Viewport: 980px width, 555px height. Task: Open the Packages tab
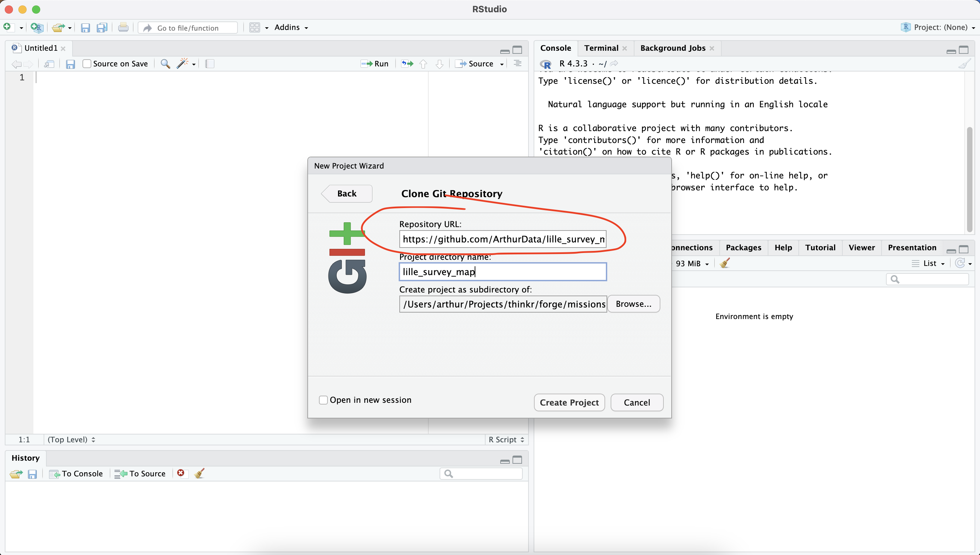(744, 248)
